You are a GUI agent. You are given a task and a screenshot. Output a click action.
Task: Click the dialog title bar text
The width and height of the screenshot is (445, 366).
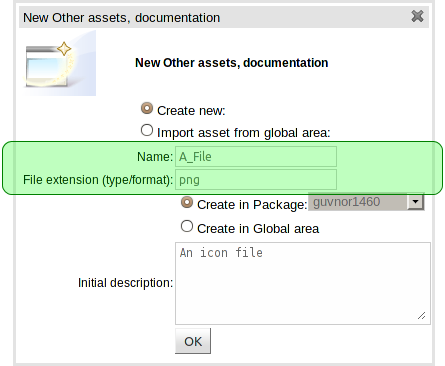122,17
